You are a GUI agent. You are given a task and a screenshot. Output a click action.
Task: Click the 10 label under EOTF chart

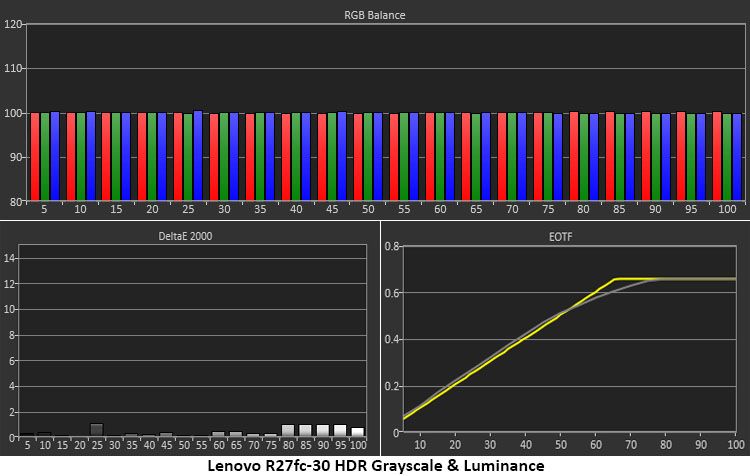point(420,445)
